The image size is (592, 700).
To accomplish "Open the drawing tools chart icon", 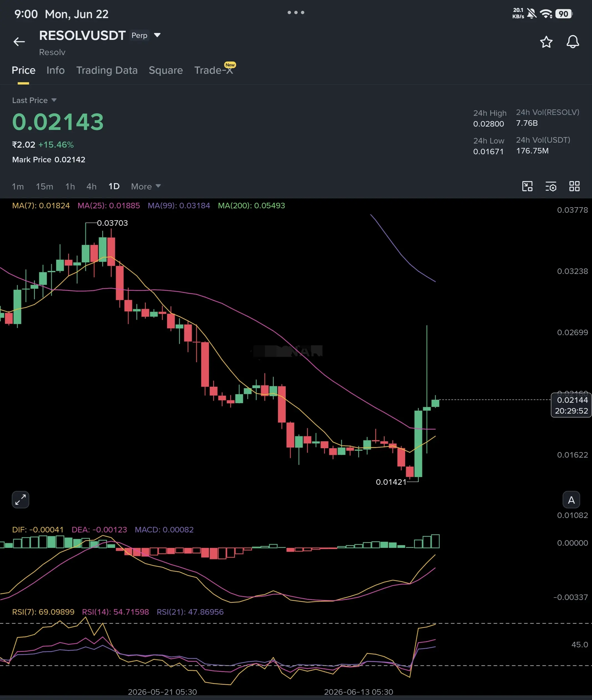I will pyautogui.click(x=527, y=186).
